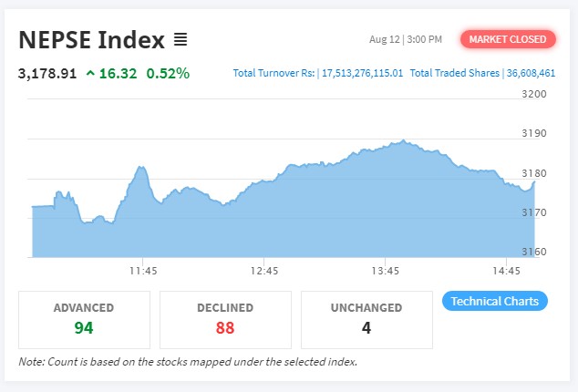Click the 12:45 time axis label
Viewport: 578px width, 392px height.
264,271
